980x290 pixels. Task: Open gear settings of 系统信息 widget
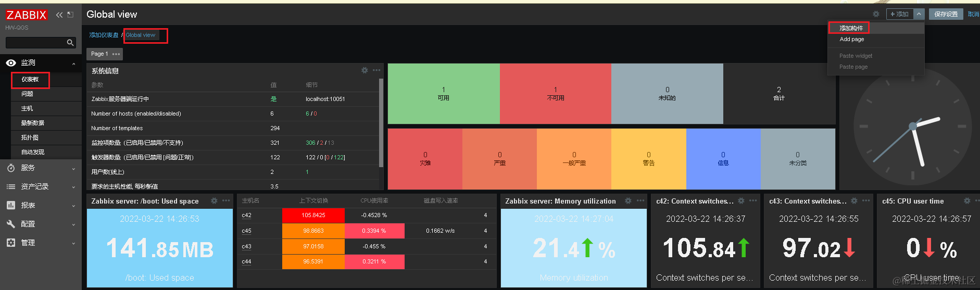coord(365,70)
